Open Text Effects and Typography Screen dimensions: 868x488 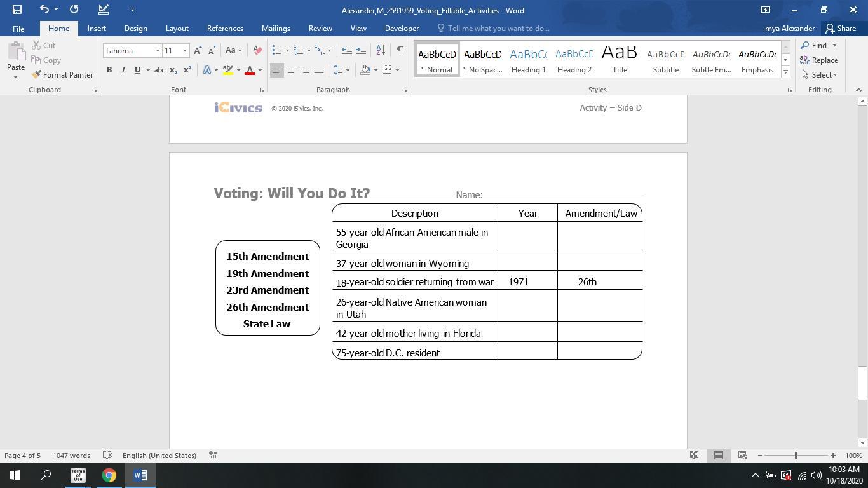tap(207, 70)
